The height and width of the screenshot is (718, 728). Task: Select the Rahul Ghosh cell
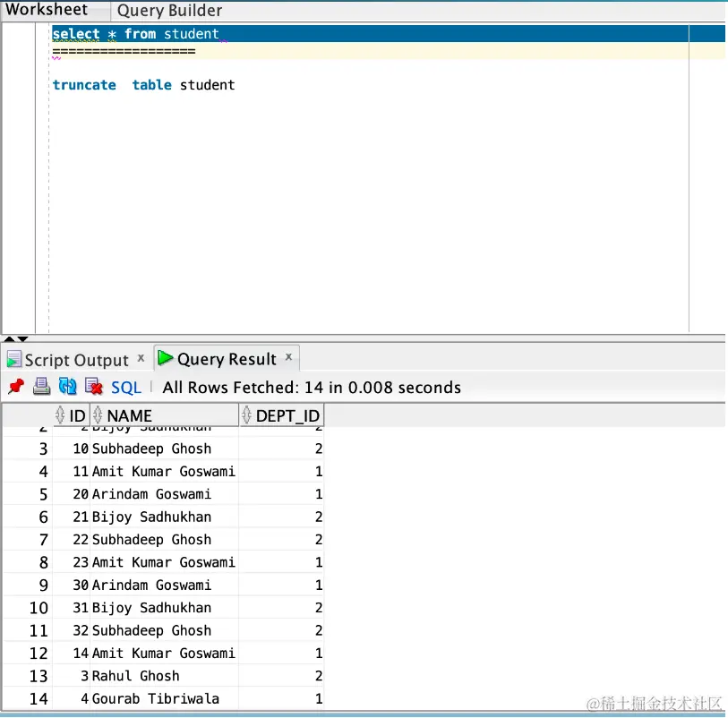(x=165, y=676)
